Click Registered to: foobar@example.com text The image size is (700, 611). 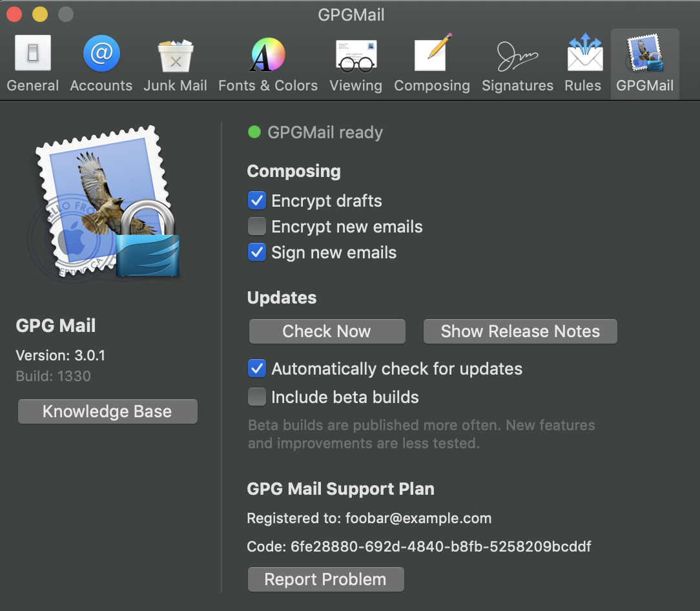coord(369,518)
